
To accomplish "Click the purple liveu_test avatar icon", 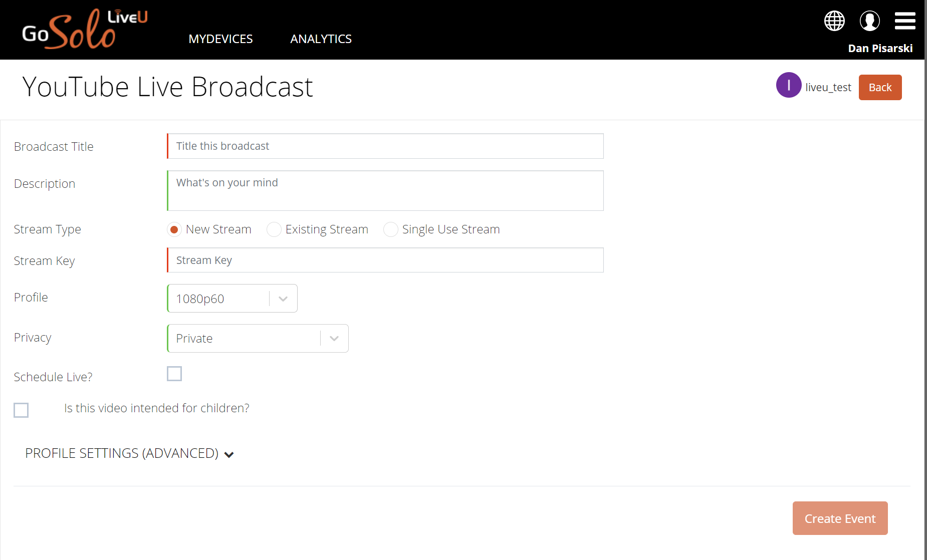I will coord(789,85).
